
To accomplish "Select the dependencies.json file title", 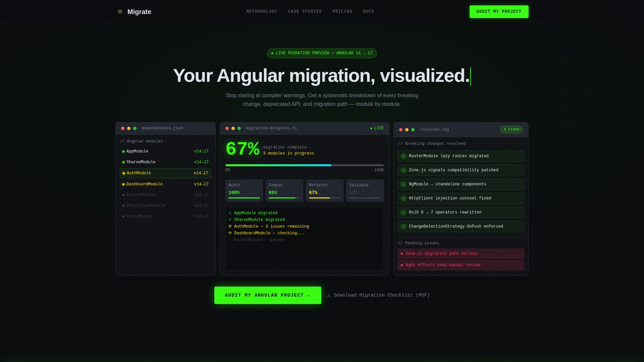I will click(162, 128).
